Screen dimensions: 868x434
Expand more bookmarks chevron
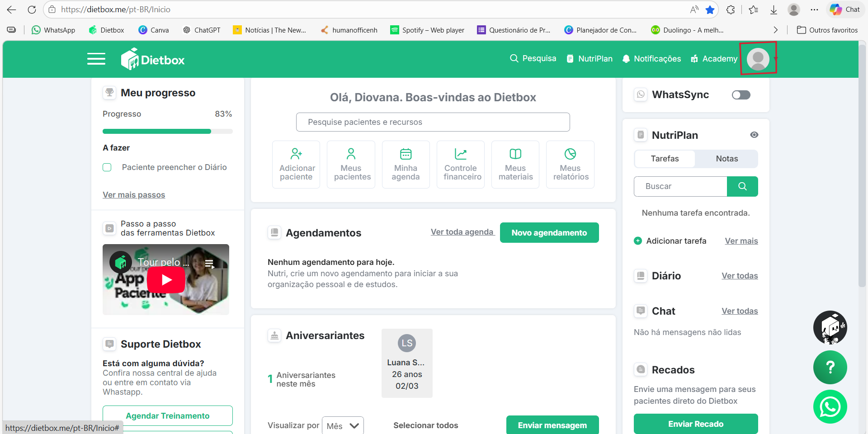click(776, 30)
